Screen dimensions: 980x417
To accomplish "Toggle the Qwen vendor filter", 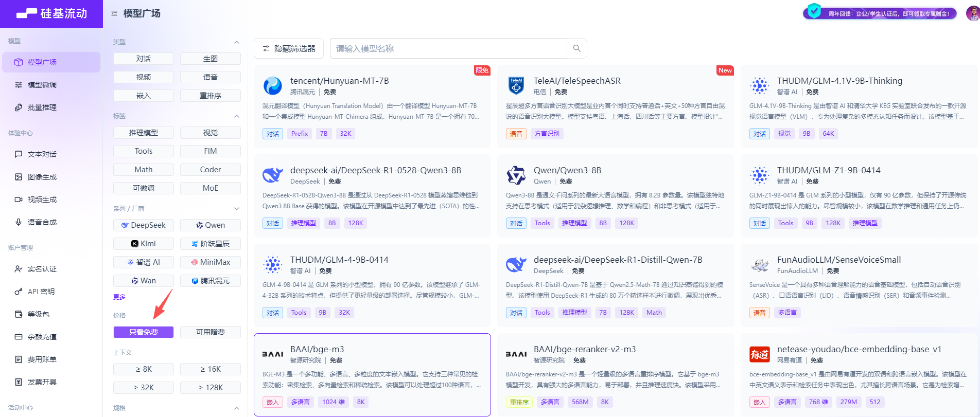I will pyautogui.click(x=211, y=225).
